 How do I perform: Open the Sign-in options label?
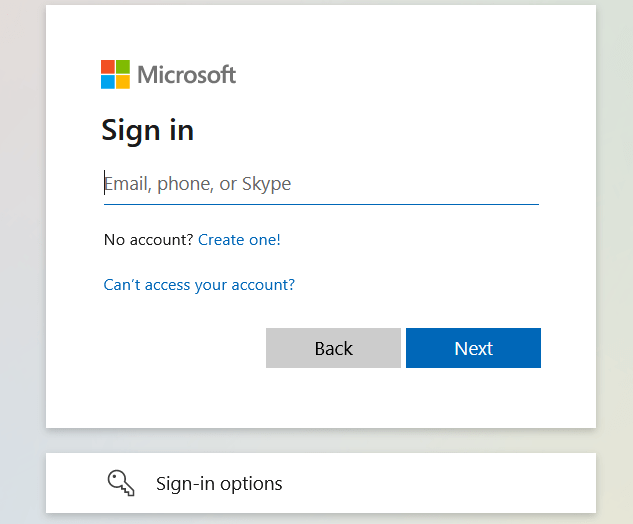coord(219,484)
